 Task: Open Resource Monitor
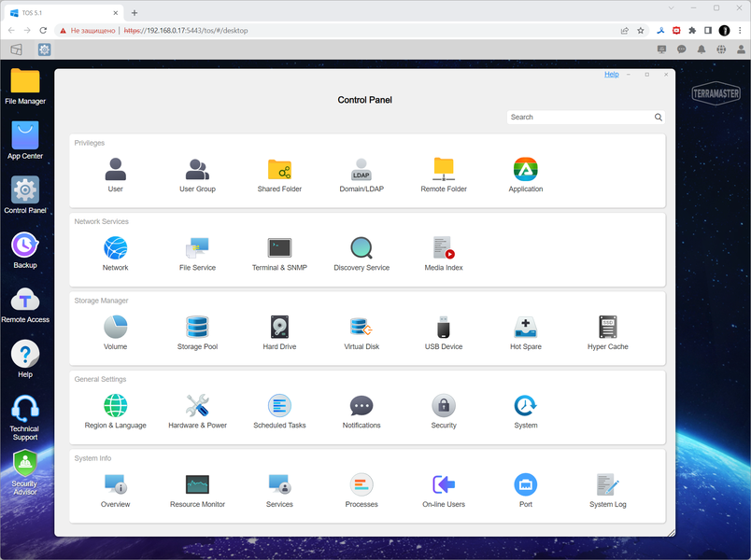(197, 490)
